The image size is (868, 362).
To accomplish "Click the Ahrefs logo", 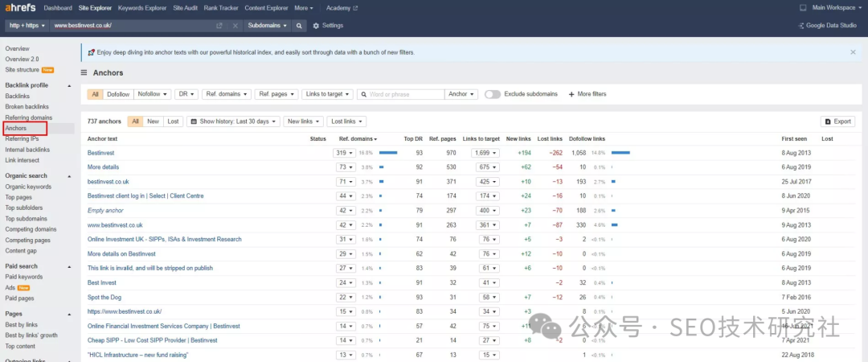I will [x=21, y=8].
